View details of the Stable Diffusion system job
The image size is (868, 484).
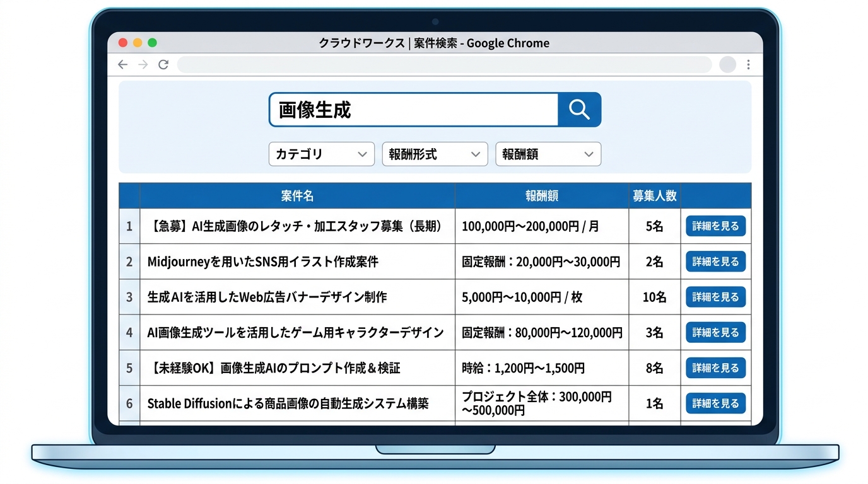(x=715, y=403)
